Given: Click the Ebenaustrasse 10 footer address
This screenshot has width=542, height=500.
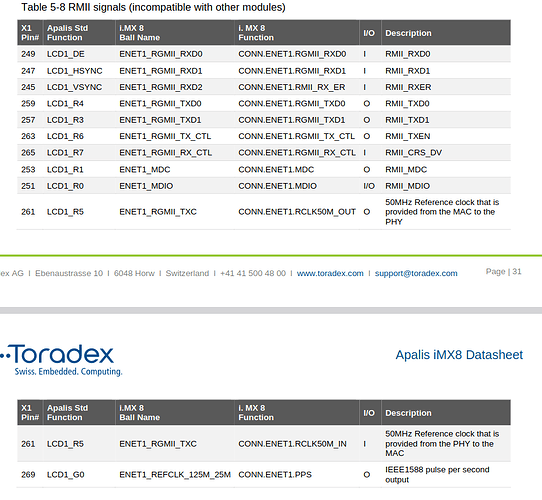Looking at the screenshot, I should point(69,273).
